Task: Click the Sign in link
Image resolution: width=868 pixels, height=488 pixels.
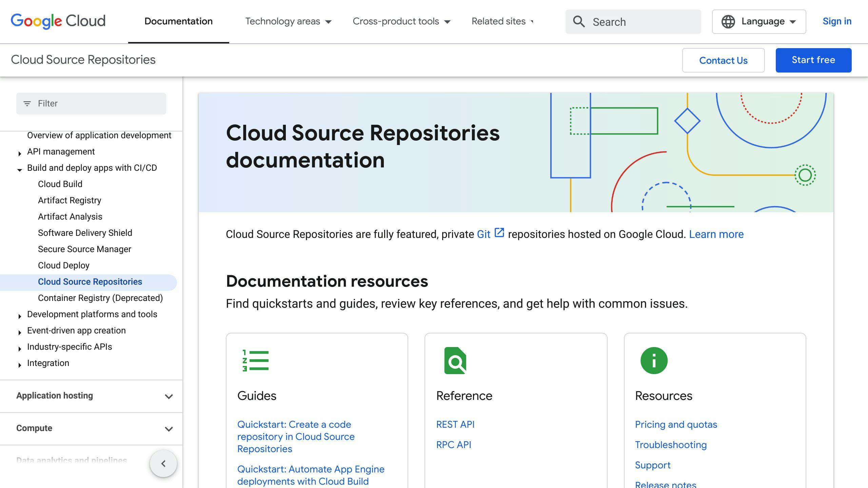Action: pos(837,21)
